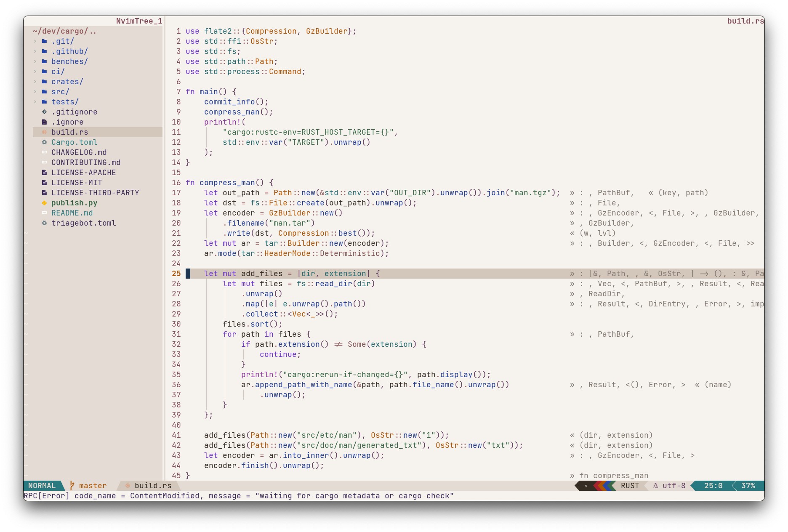Expand the .github/ folder arrow

[x=35, y=51]
